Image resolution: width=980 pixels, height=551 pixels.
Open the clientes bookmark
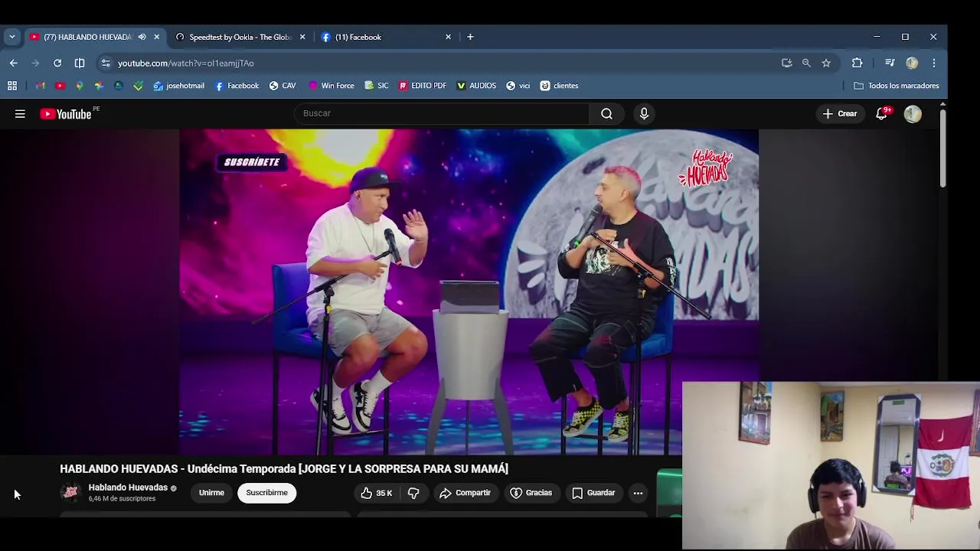(x=559, y=86)
